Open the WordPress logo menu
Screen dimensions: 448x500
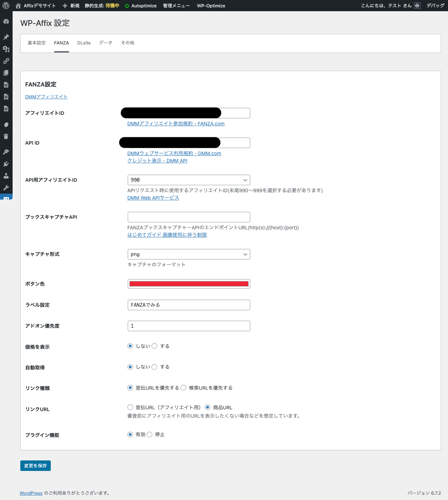[6, 6]
